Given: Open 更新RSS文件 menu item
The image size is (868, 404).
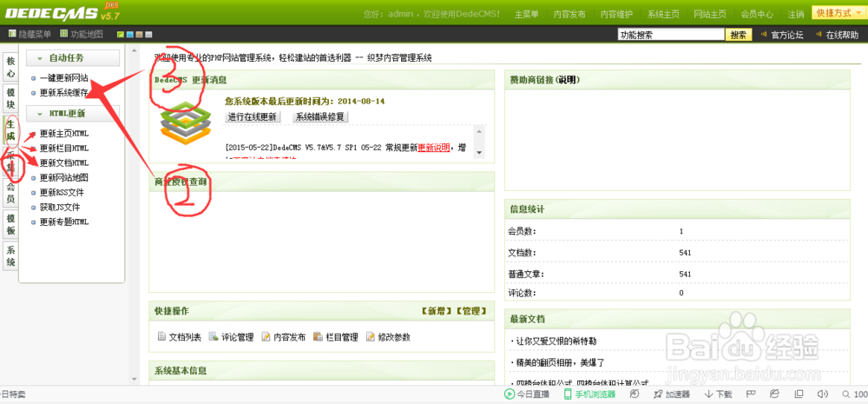Looking at the screenshot, I should tap(62, 192).
